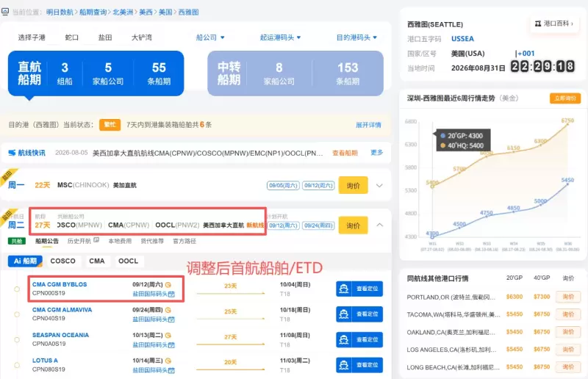Screen dimensions: 588x379
Task: Open 盐田国际码头 link for SEASPAN OCEANIA
Action: coord(154,345)
